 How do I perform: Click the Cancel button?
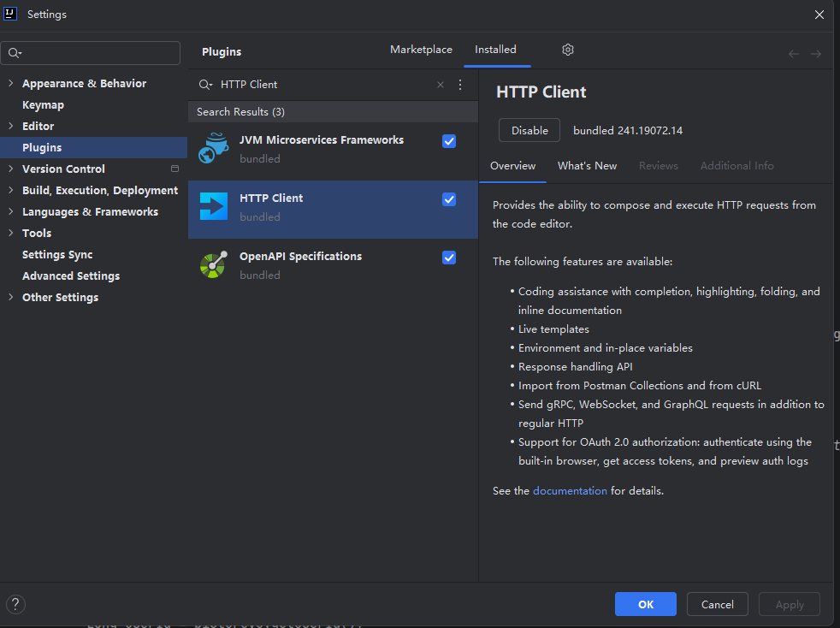718,604
